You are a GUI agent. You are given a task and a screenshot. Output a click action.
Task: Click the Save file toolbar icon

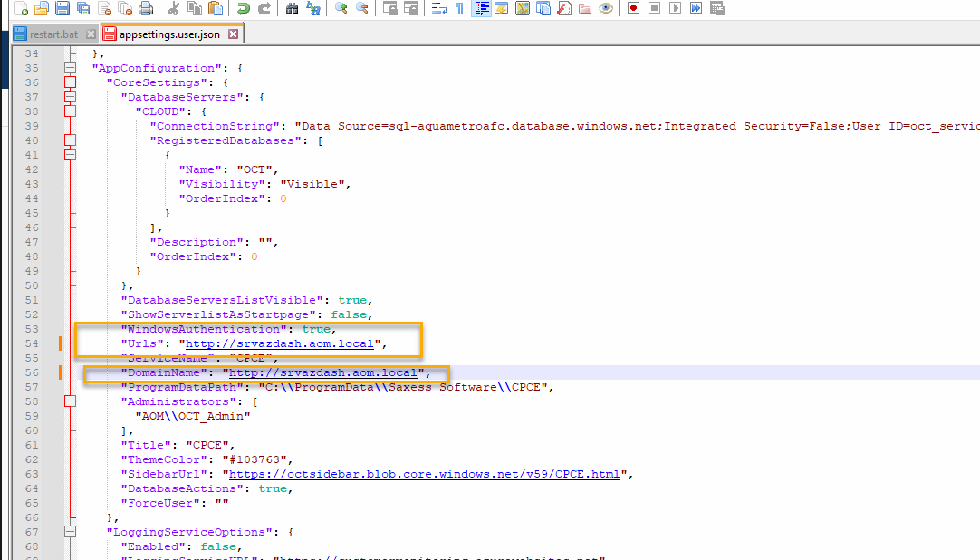[62, 8]
